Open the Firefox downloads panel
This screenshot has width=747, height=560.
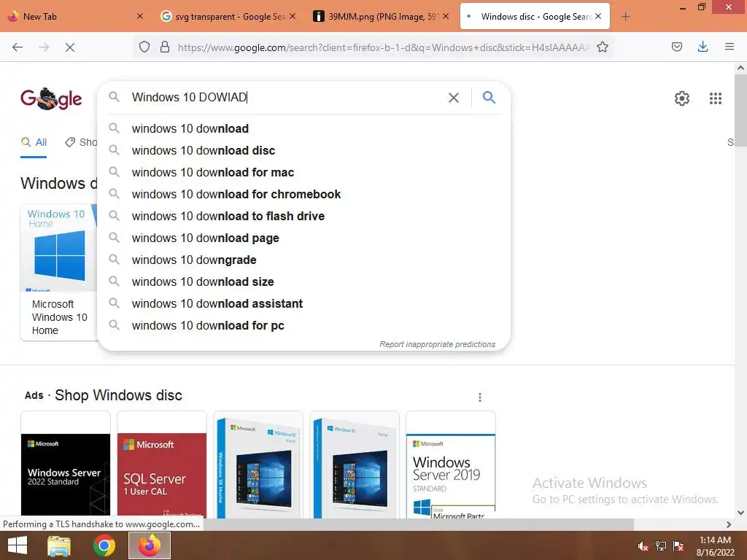coord(703,47)
